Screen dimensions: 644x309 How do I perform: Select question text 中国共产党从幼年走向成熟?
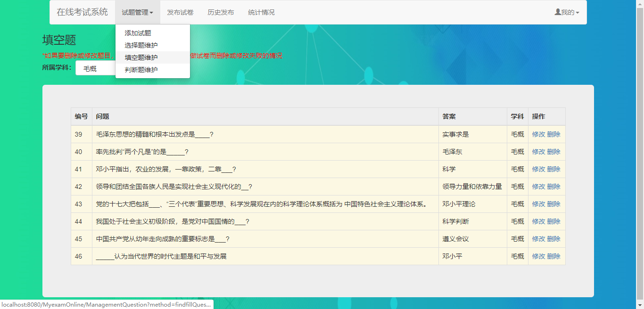click(135, 239)
